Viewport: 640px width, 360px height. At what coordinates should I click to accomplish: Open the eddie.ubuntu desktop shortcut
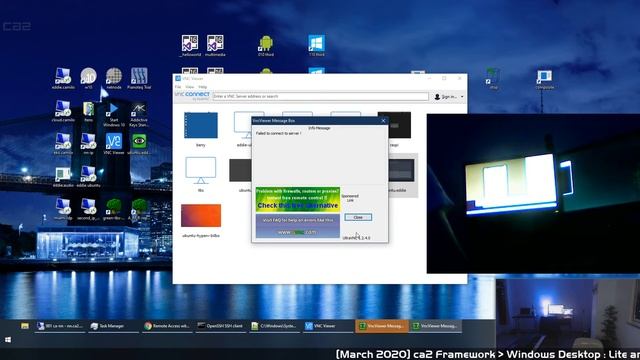coord(89,177)
